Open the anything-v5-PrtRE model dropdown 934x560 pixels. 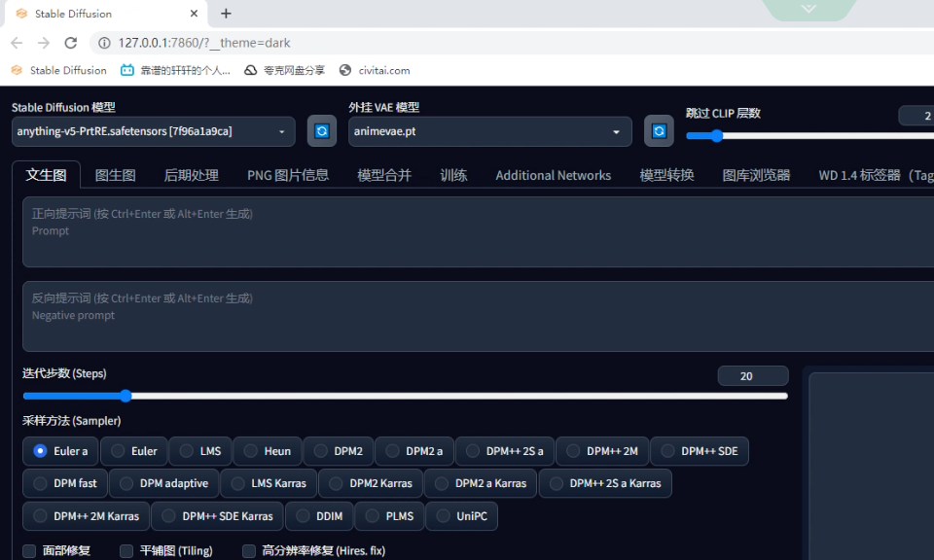pyautogui.click(x=151, y=130)
